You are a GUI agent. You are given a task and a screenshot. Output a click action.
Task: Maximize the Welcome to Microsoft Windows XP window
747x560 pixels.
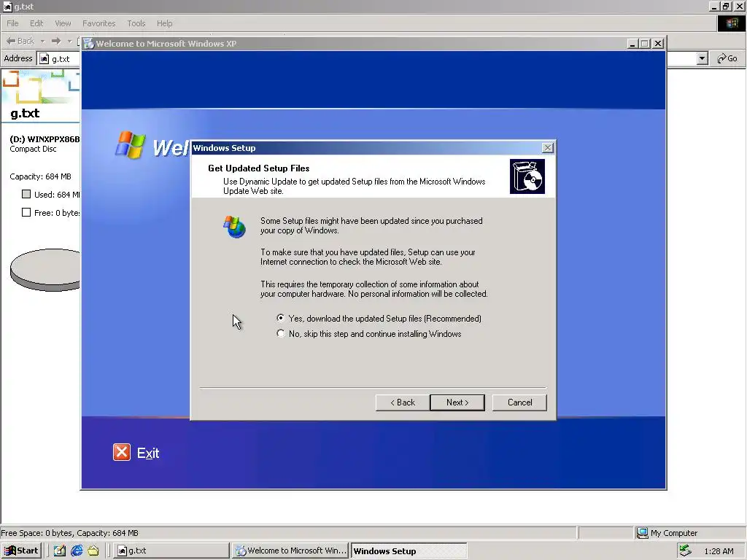(645, 43)
